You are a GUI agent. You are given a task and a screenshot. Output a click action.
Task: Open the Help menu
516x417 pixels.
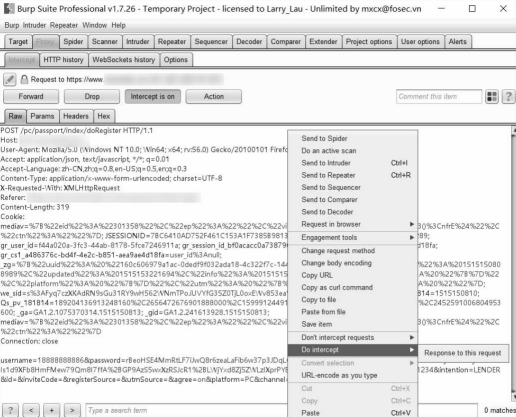pos(118,25)
